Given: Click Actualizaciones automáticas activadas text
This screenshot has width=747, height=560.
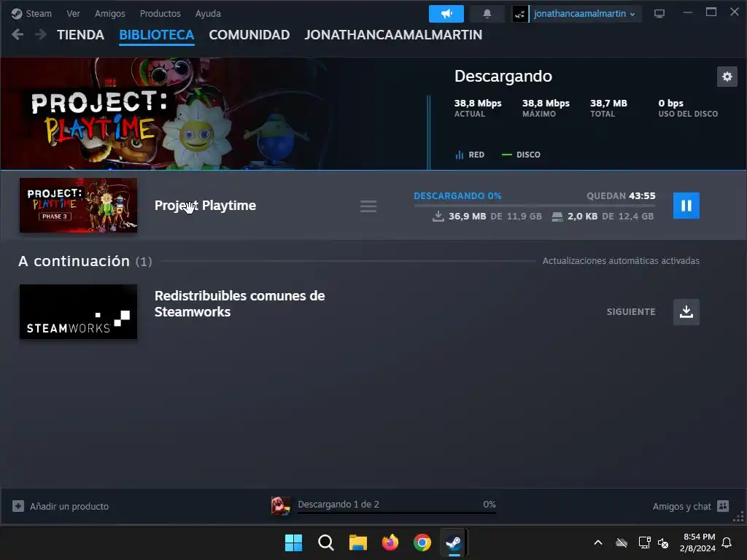Looking at the screenshot, I should (621, 261).
